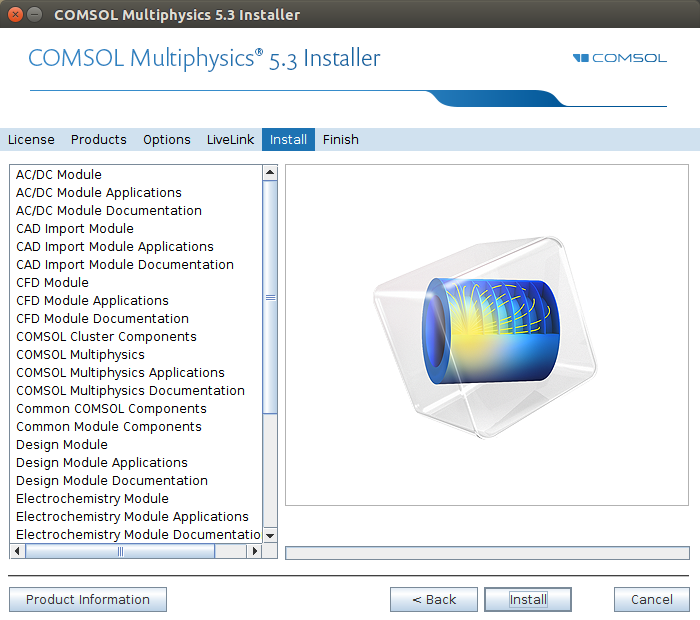Viewport: 700px width, 620px height.
Task: Click the COMSOL logo in header
Action: (619, 58)
